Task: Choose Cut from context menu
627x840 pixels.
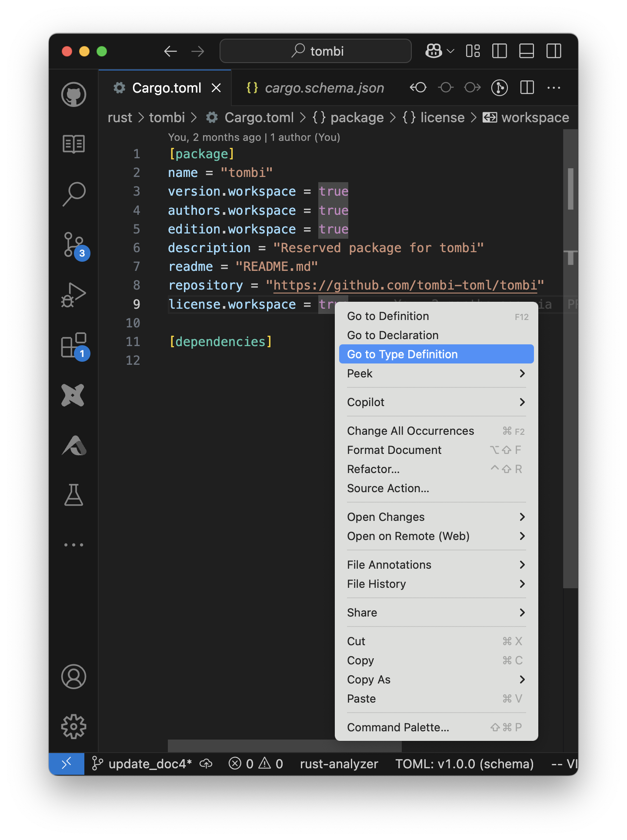Action: click(437, 641)
